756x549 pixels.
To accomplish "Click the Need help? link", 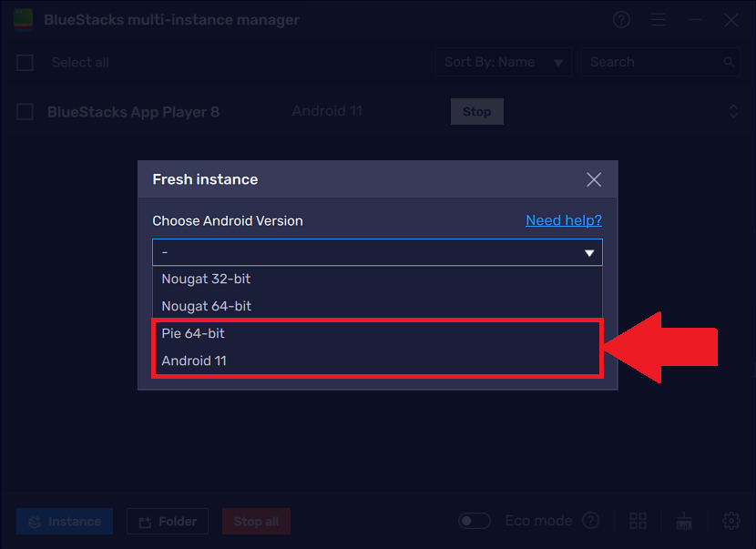I will (x=564, y=220).
